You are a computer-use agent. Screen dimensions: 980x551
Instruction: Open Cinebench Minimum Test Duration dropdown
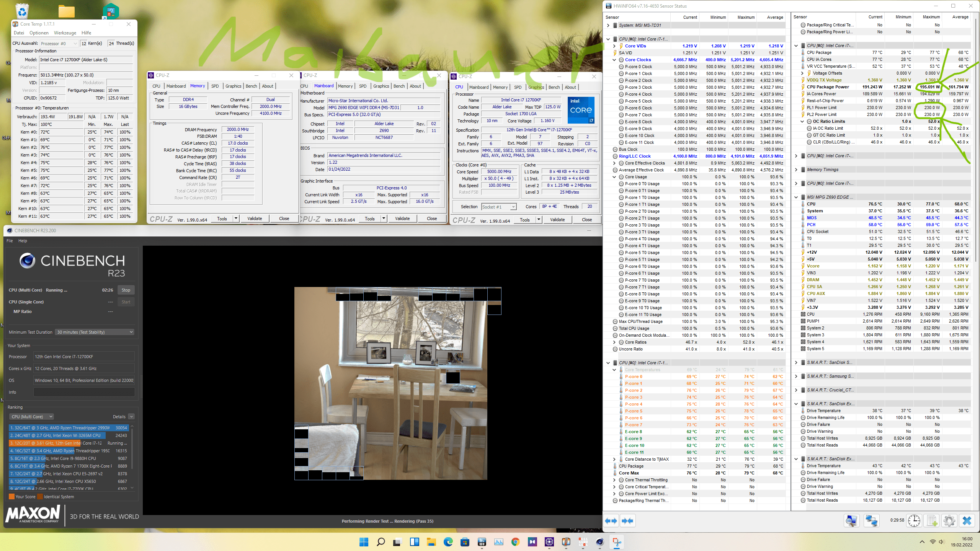click(95, 332)
